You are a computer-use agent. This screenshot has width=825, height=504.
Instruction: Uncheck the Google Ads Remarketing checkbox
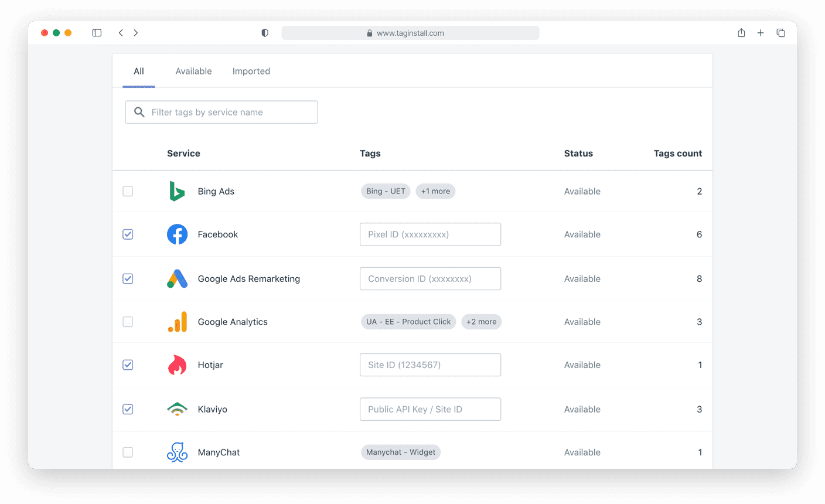[128, 279]
